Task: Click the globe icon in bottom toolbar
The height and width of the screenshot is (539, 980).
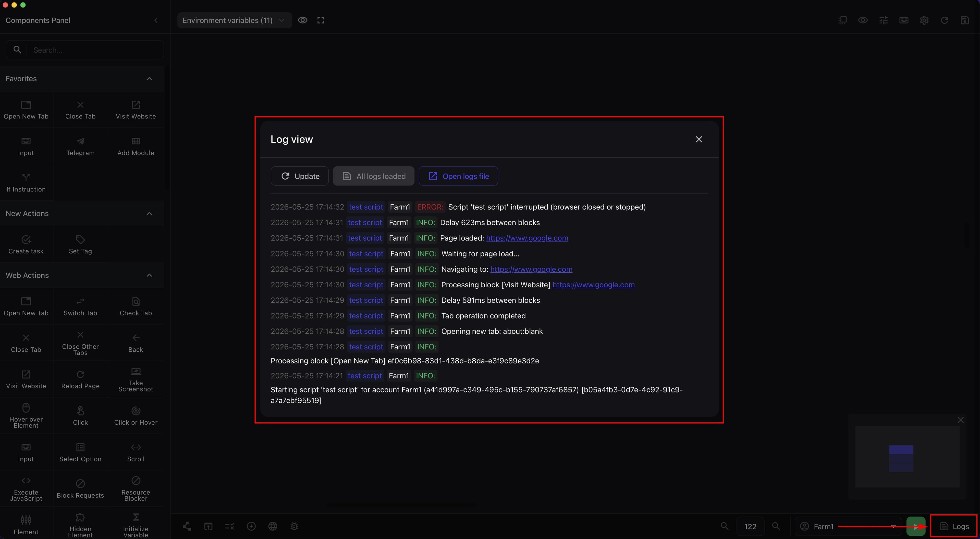Action: pyautogui.click(x=273, y=526)
